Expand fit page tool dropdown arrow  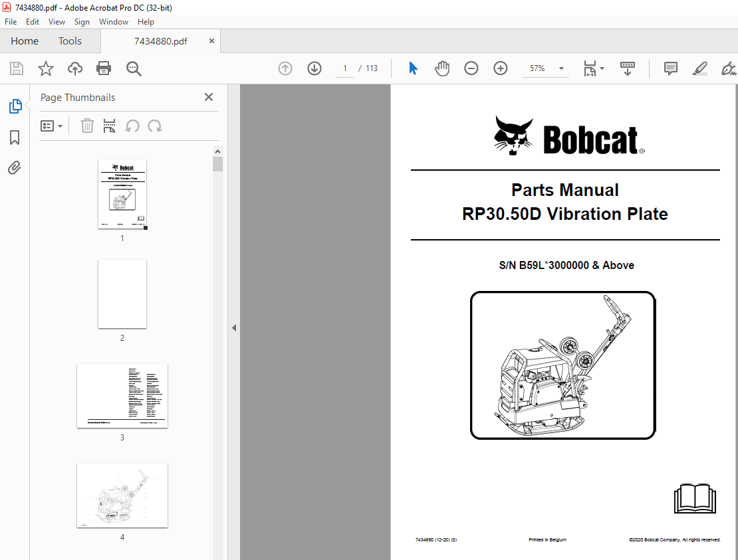[x=602, y=68]
